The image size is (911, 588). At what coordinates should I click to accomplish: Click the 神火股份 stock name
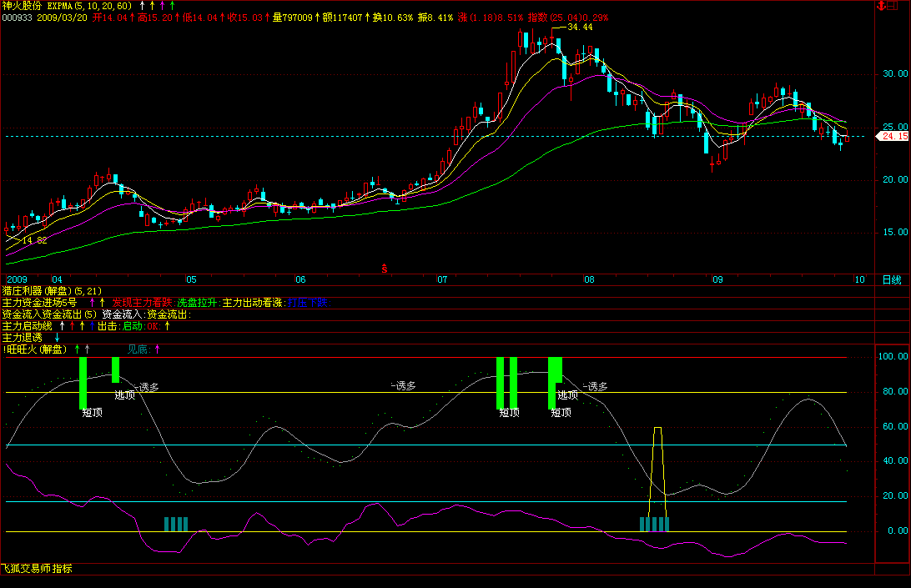coord(22,5)
